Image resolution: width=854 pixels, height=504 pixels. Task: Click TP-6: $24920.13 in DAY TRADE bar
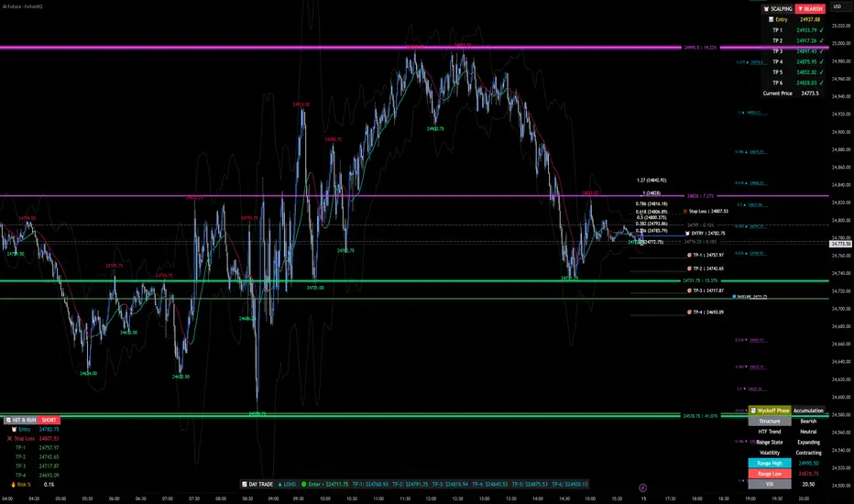[570, 484]
